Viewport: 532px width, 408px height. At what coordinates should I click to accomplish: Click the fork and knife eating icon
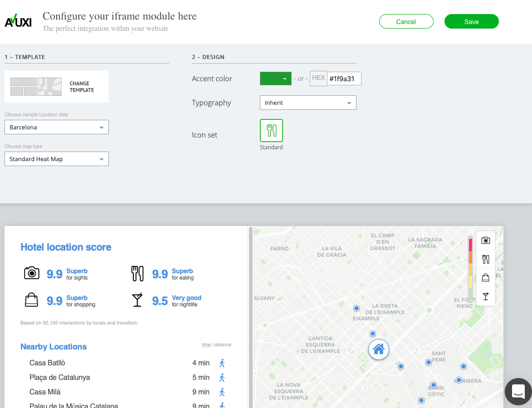[x=137, y=274]
